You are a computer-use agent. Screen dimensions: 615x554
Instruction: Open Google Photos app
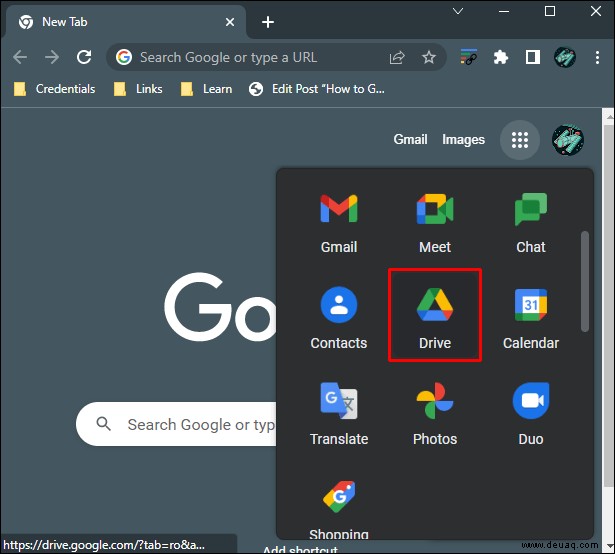[435, 414]
